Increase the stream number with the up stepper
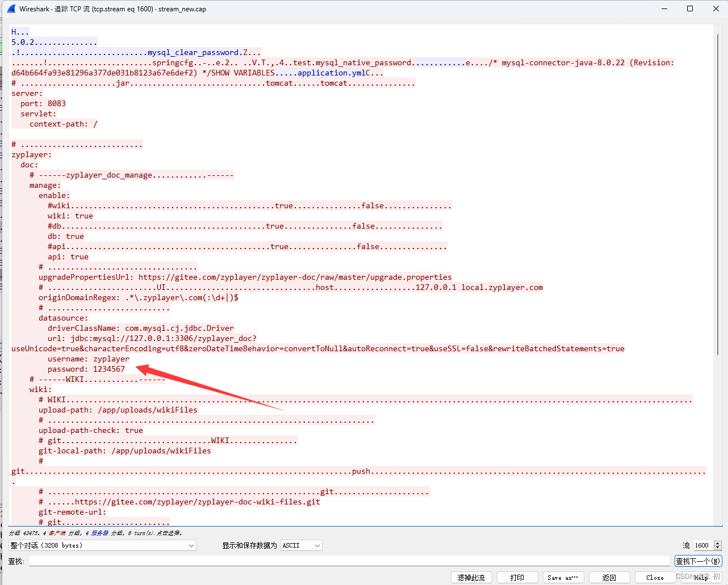This screenshot has width=728, height=585. (717, 543)
